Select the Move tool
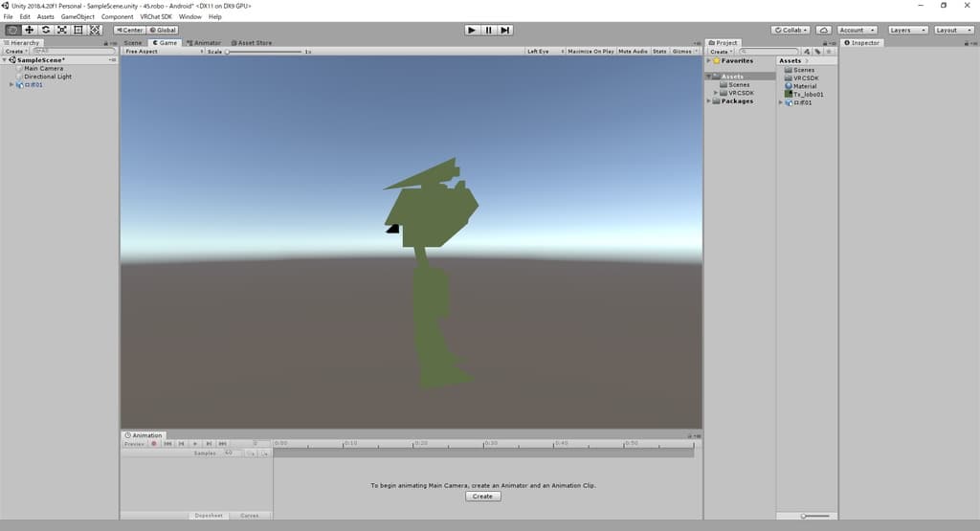The height and width of the screenshot is (531, 980). point(29,30)
